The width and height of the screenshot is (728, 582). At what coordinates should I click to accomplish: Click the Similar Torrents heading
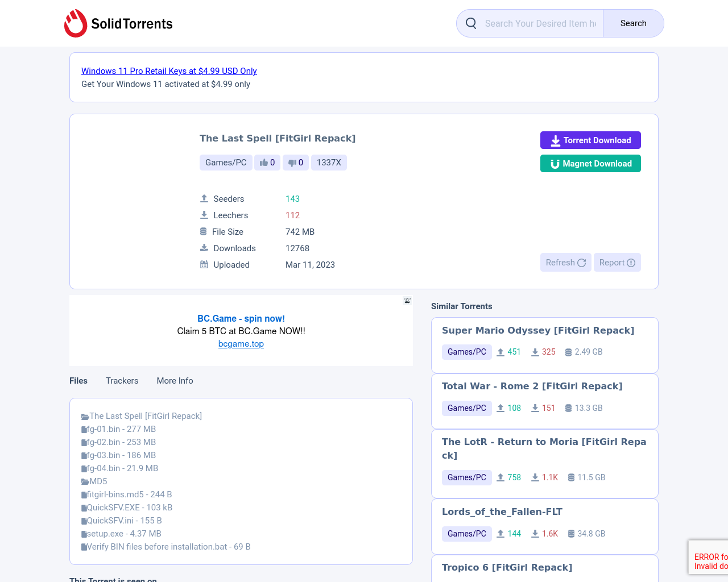462,306
